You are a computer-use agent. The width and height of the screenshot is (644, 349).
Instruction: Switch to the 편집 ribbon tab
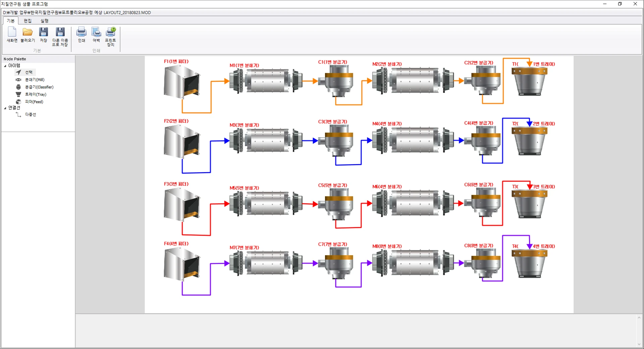click(28, 21)
